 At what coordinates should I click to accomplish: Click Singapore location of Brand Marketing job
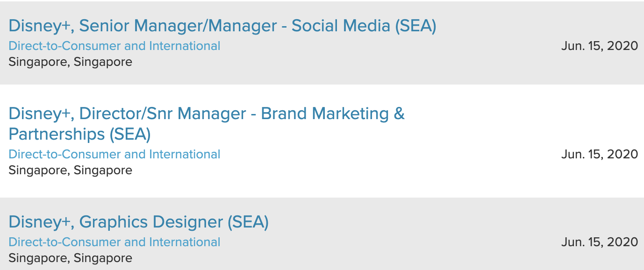[x=70, y=171]
